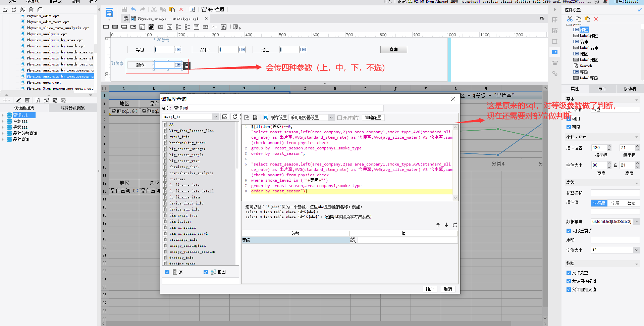Click the red delete X in widget settings
This screenshot has width=644, height=326.
(596, 19)
